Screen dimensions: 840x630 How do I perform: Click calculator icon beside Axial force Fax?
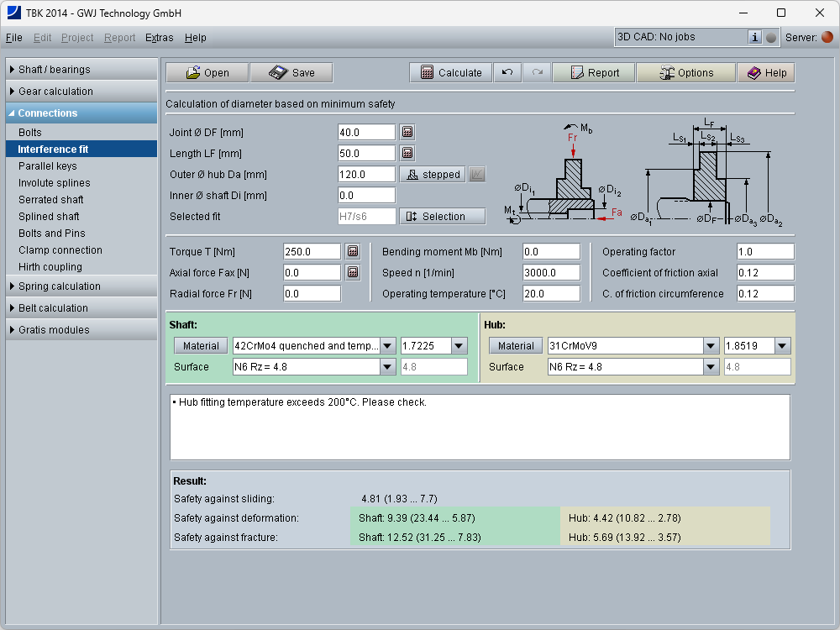coord(353,273)
